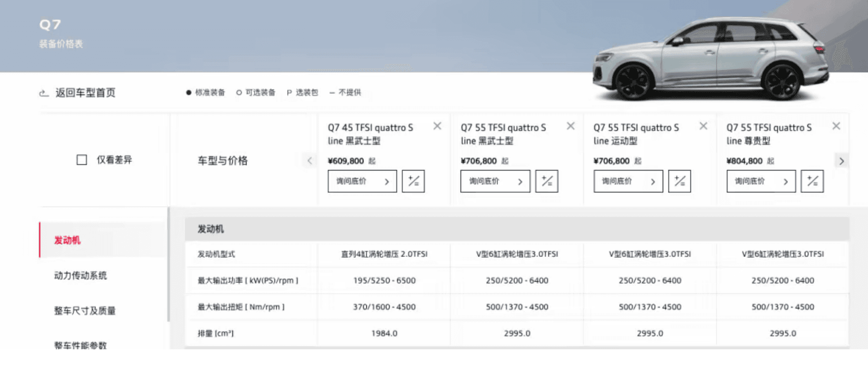The height and width of the screenshot is (379, 868).
Task: Show previous models with the left arrow
Action: click(310, 160)
